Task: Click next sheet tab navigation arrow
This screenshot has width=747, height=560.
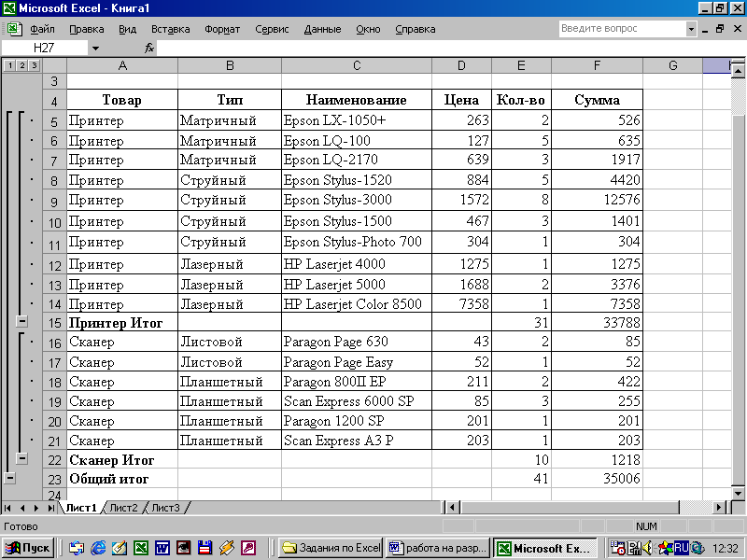Action: 36,508
